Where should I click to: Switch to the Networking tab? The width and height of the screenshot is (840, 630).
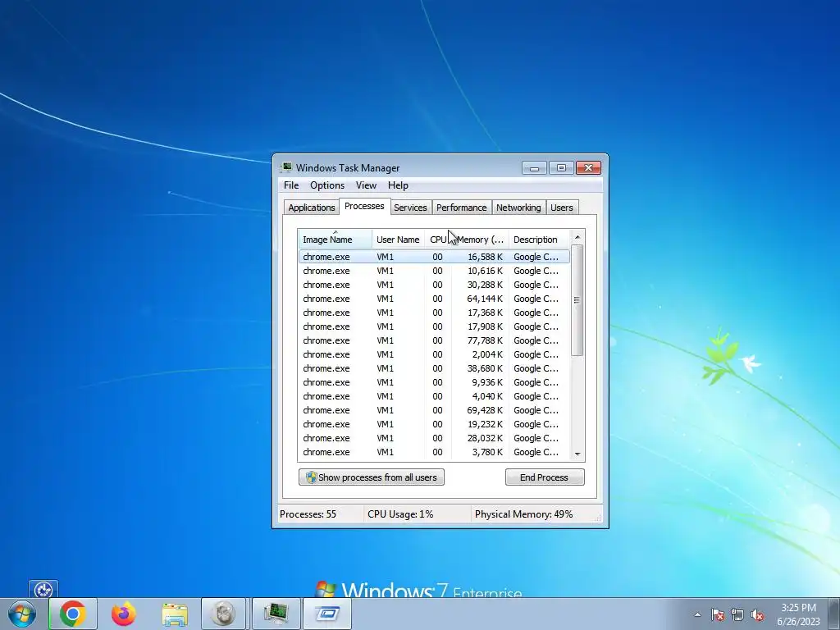point(518,208)
